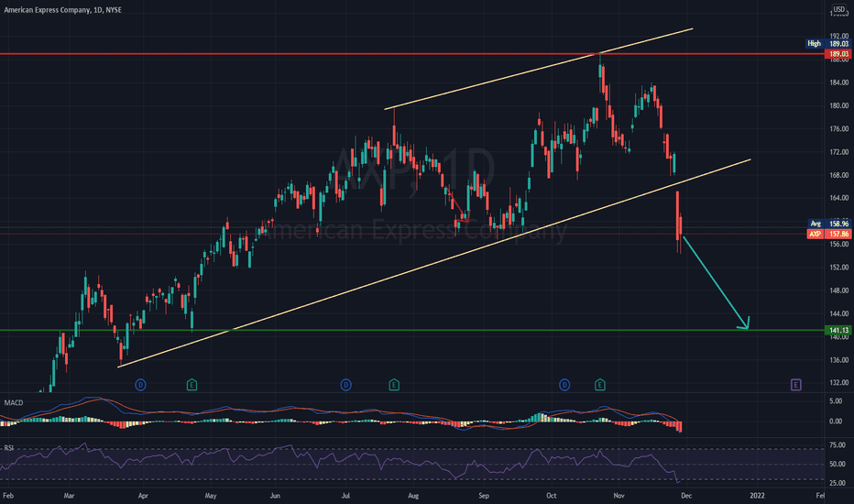Click the 2022 label on time axis
This screenshot has width=854, height=504.
[757, 496]
